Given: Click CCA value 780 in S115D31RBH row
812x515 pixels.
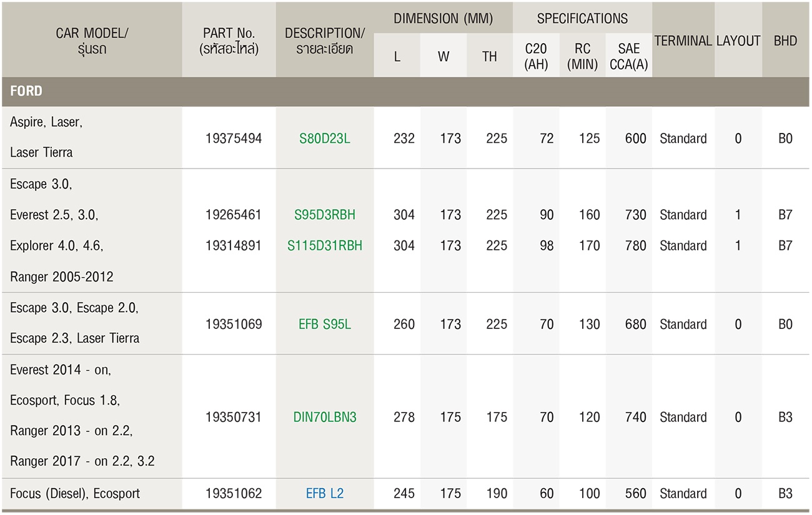Looking at the screenshot, I should click(x=636, y=246).
